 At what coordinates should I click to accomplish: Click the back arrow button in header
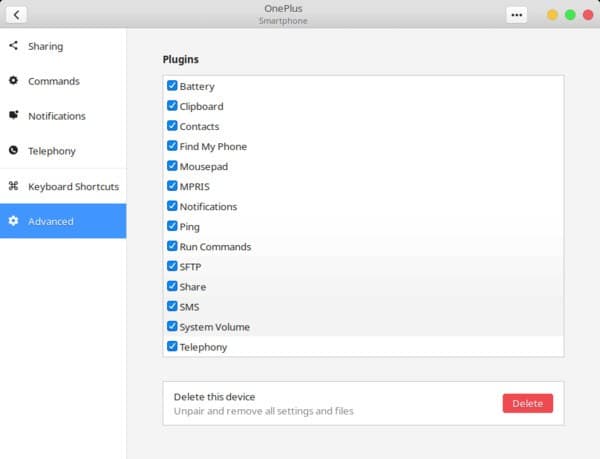[16, 15]
